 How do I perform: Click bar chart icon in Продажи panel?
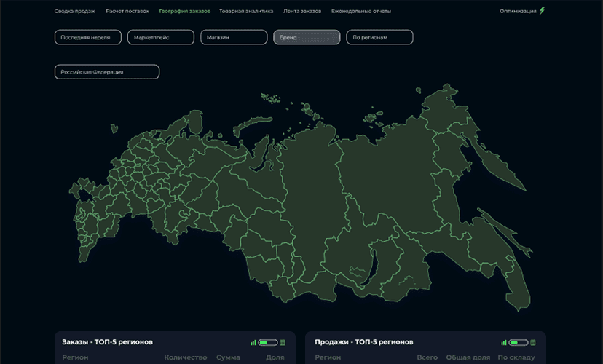point(503,342)
